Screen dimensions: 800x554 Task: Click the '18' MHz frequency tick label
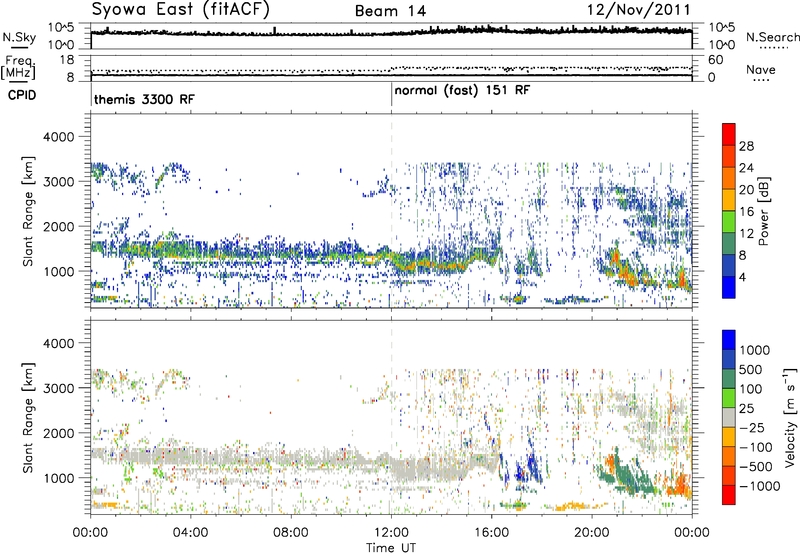[67, 60]
